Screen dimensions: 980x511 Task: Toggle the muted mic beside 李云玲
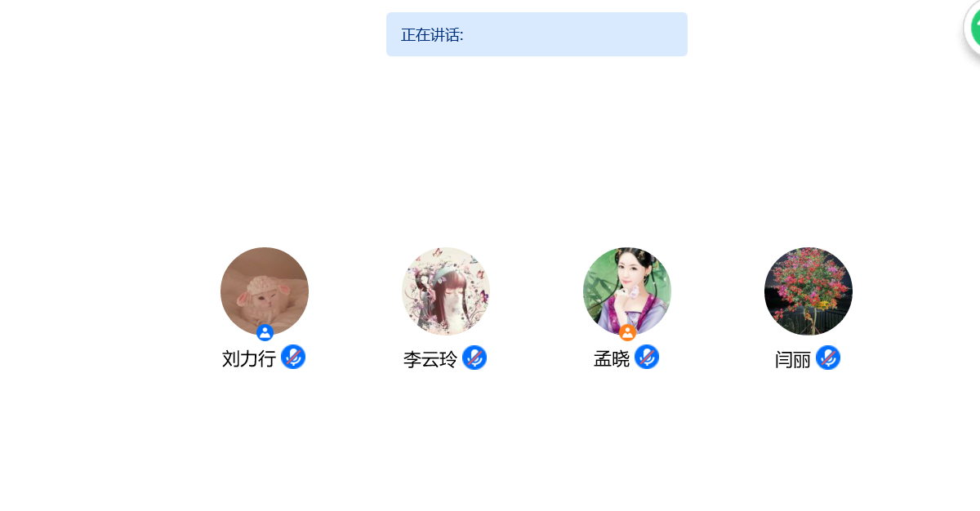point(474,358)
